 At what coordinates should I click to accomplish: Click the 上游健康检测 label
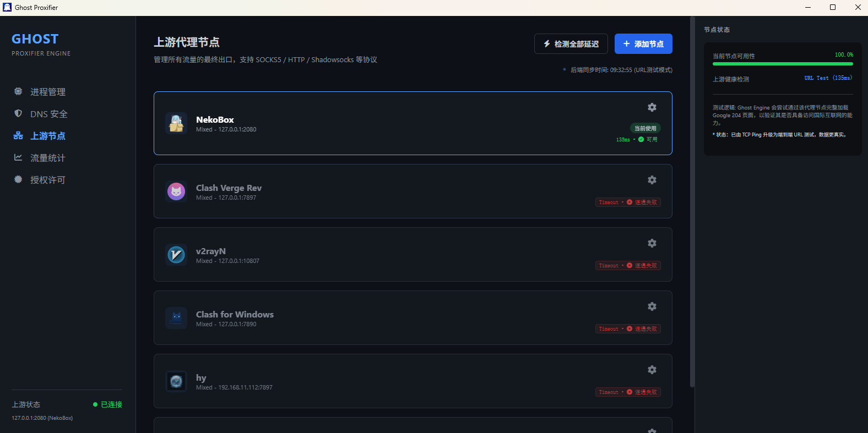coord(731,79)
